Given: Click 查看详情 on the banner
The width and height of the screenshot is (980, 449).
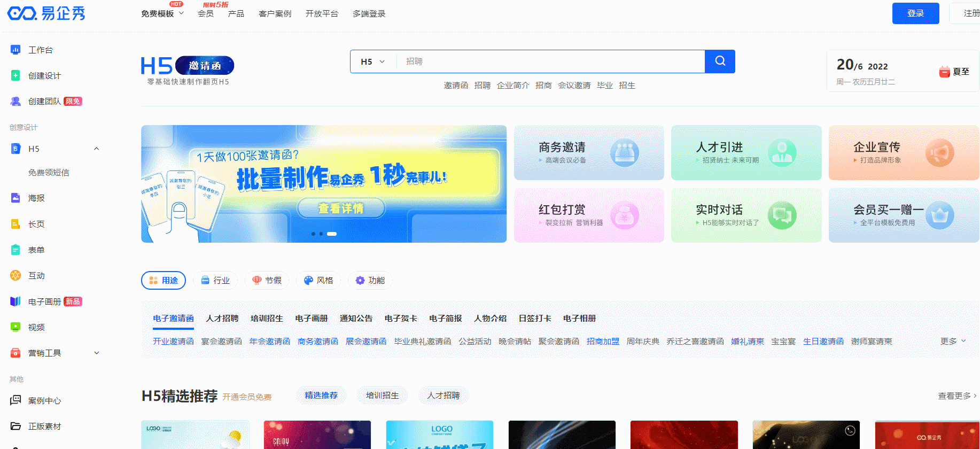Looking at the screenshot, I should 341,208.
